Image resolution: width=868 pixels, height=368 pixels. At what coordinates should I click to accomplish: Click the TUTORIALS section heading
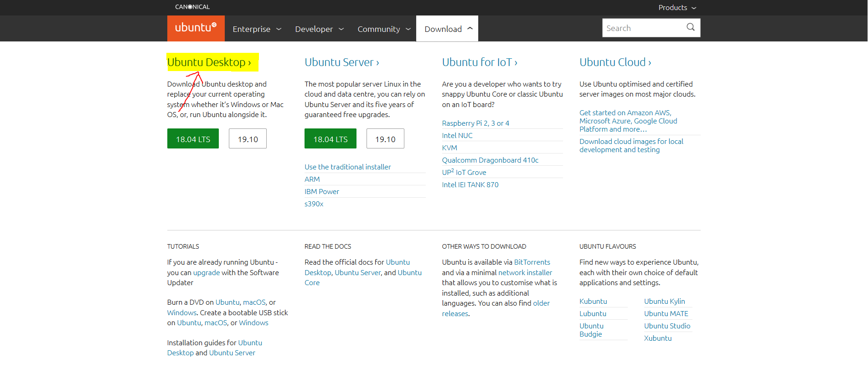tap(183, 246)
